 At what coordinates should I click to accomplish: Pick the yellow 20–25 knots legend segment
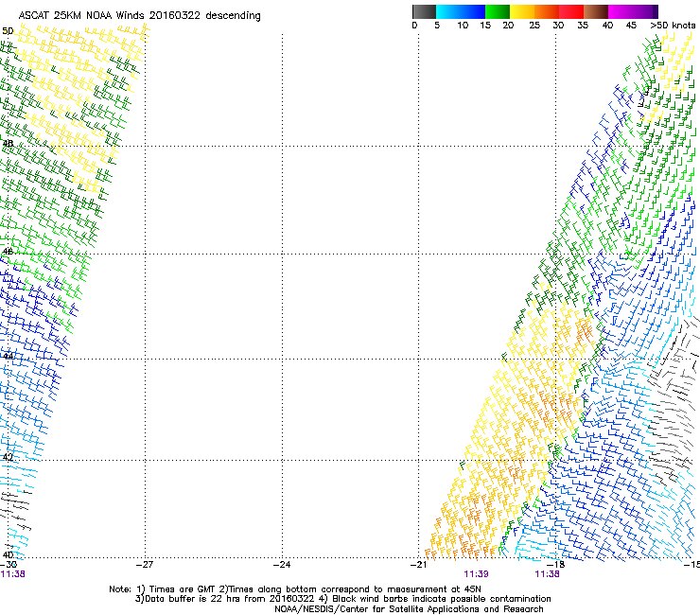[522, 11]
